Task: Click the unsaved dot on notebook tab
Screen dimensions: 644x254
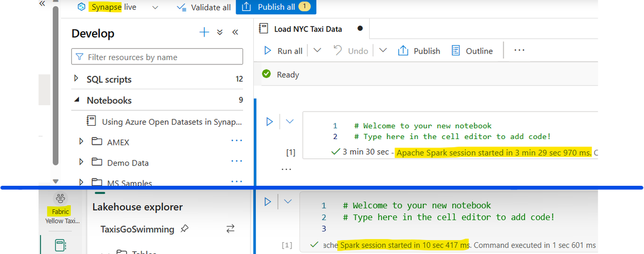Action: pos(359,29)
